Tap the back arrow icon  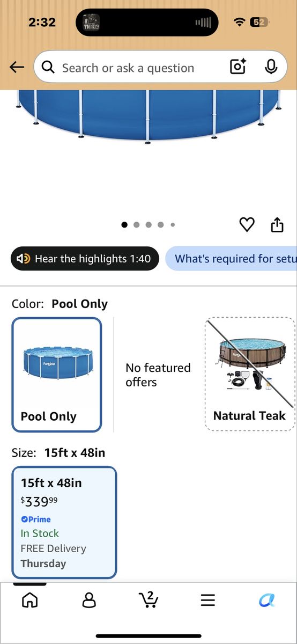(17, 67)
